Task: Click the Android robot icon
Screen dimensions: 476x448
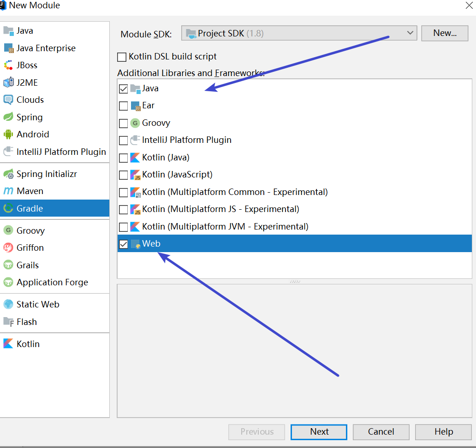Action: click(8, 134)
